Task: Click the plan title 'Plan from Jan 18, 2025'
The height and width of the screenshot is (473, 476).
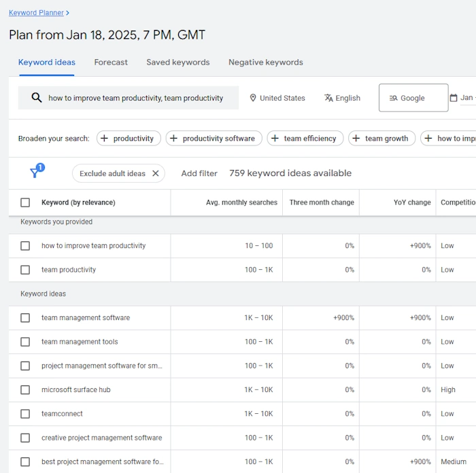Action: [107, 35]
